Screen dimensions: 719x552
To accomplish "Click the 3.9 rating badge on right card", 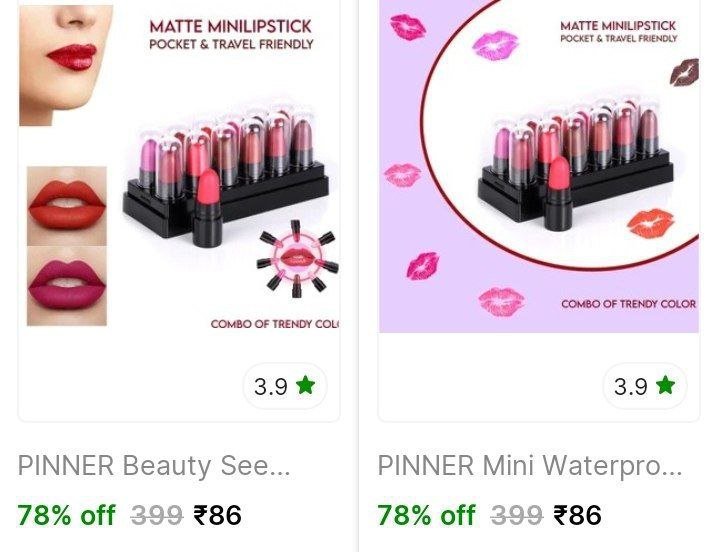I will coord(645,386).
